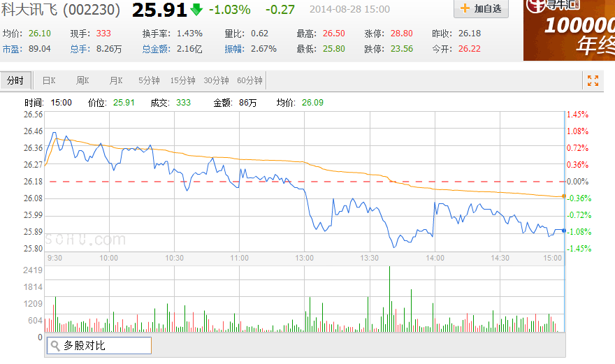
Task: Open the 市盈 link
Action: click(12, 49)
